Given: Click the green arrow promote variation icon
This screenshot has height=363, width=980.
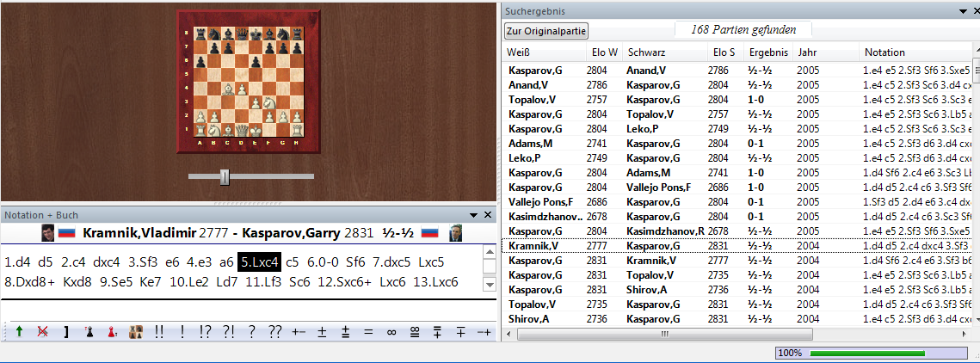Looking at the screenshot, I should (x=20, y=332).
